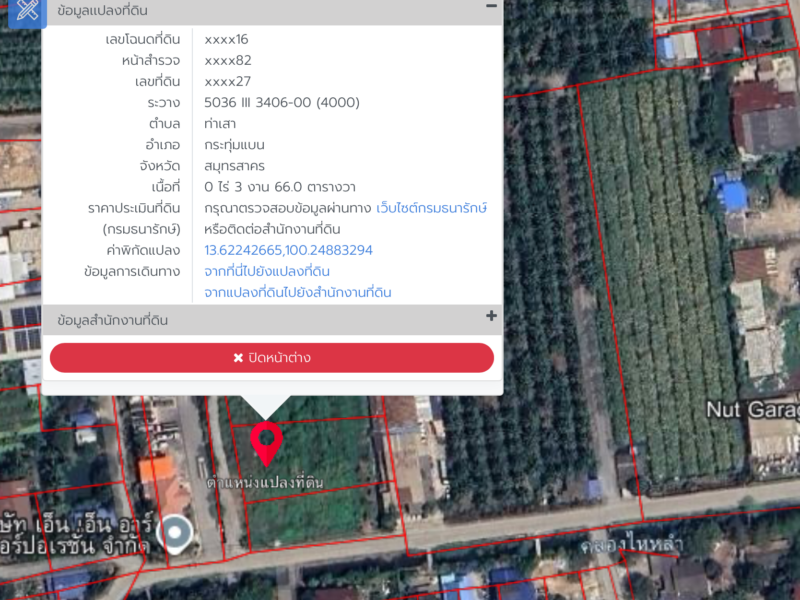Click the ปิดหน้าต่าง close button
800x600 pixels.
coord(271,358)
